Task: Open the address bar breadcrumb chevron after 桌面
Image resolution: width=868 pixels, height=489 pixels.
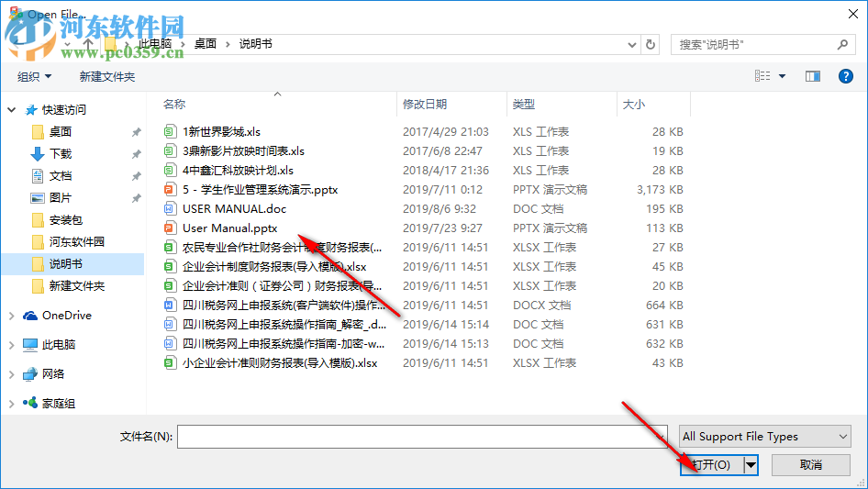Action: pos(228,44)
